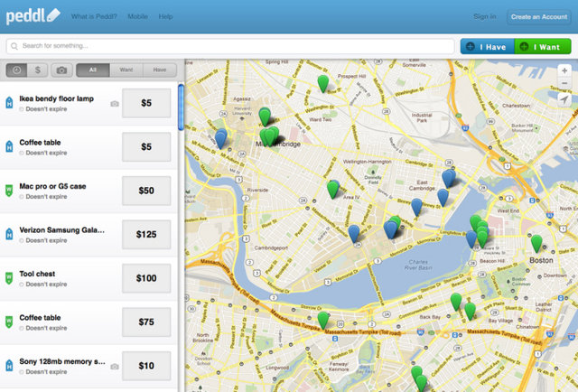Click the green pin near Prospect Hill

coord(323,83)
